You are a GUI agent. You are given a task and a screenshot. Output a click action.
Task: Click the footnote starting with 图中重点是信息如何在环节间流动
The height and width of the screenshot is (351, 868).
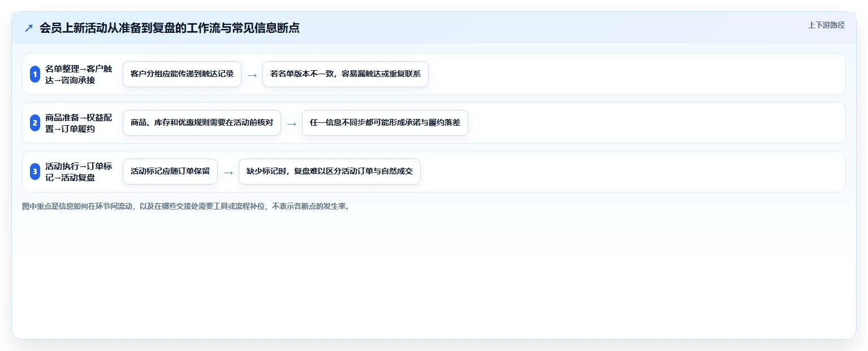186,207
